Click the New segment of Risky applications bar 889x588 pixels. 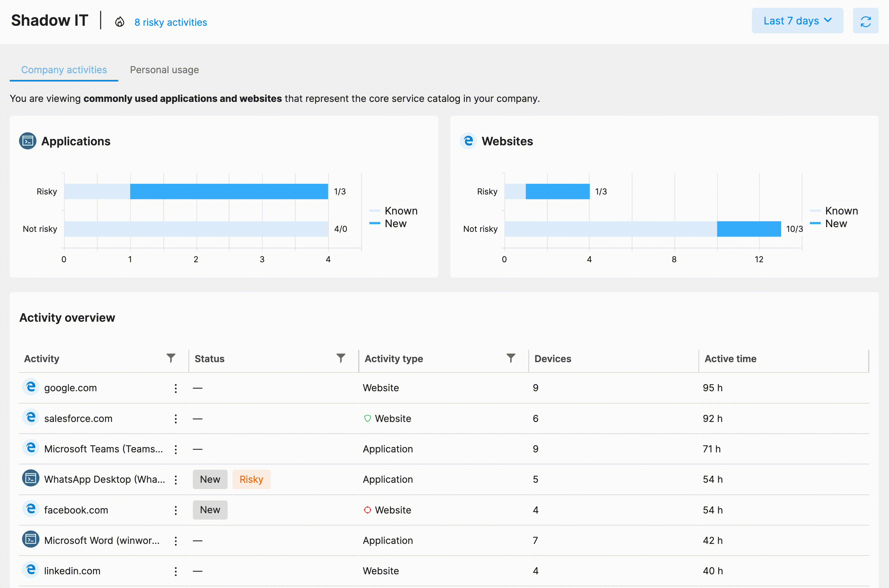pos(229,191)
